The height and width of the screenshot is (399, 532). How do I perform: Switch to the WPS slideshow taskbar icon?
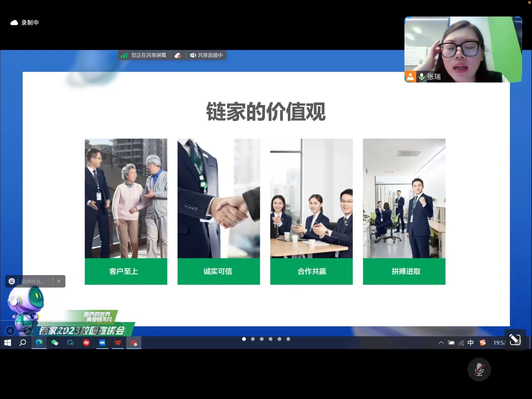pos(134,343)
